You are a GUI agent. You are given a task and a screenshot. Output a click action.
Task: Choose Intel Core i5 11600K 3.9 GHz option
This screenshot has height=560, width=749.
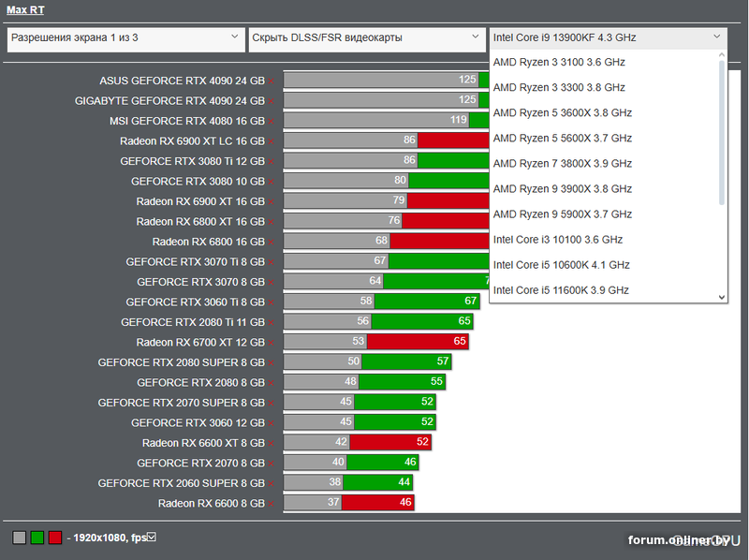604,290
